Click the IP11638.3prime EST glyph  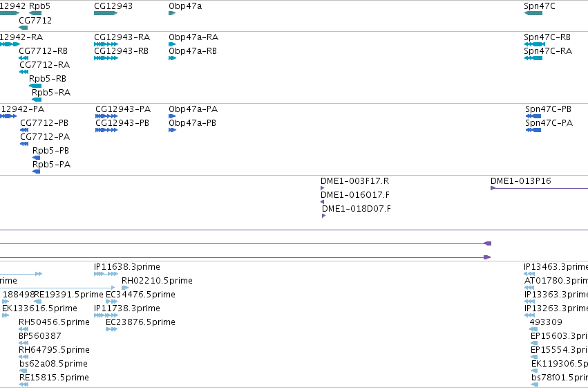(x=106, y=274)
